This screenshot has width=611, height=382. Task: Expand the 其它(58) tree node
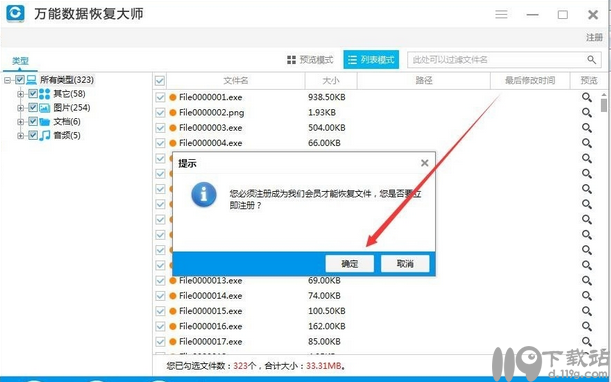[x=21, y=94]
